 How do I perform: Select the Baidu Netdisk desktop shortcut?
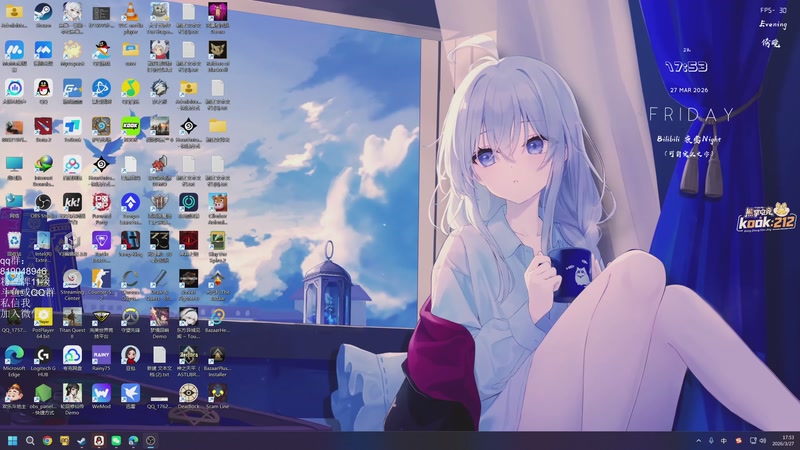(72, 168)
